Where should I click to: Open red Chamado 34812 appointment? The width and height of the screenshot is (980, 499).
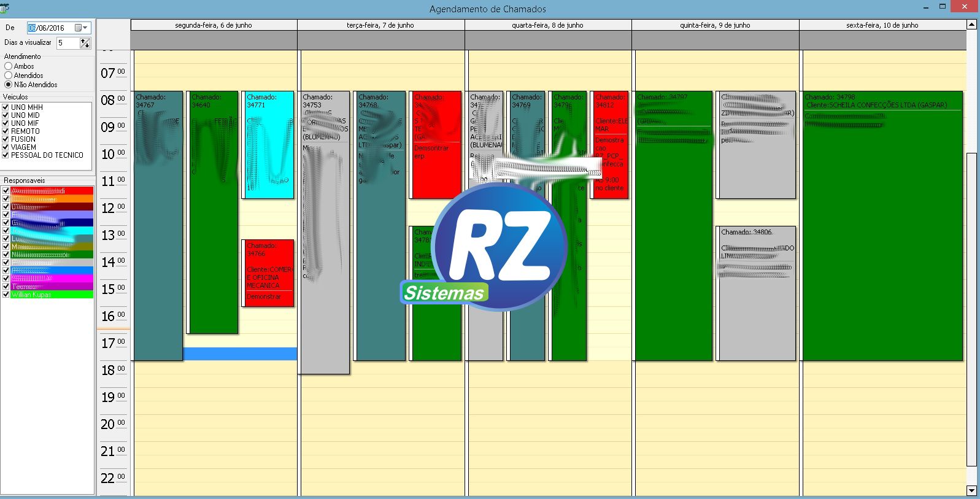(610, 145)
